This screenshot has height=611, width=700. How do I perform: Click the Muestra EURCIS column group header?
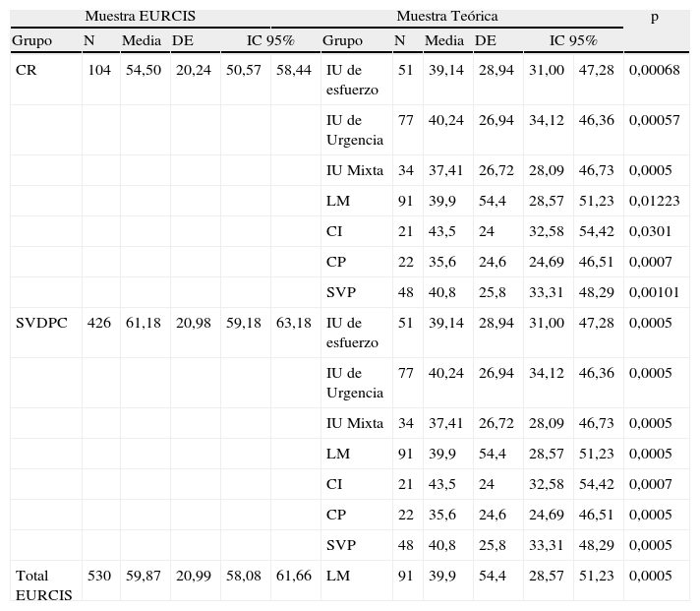tap(140, 17)
